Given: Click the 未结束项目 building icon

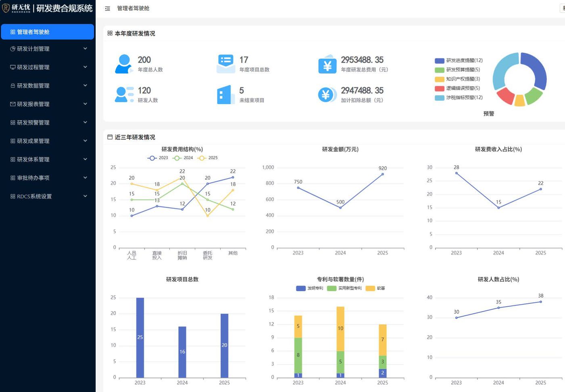Looking at the screenshot, I should [x=226, y=95].
